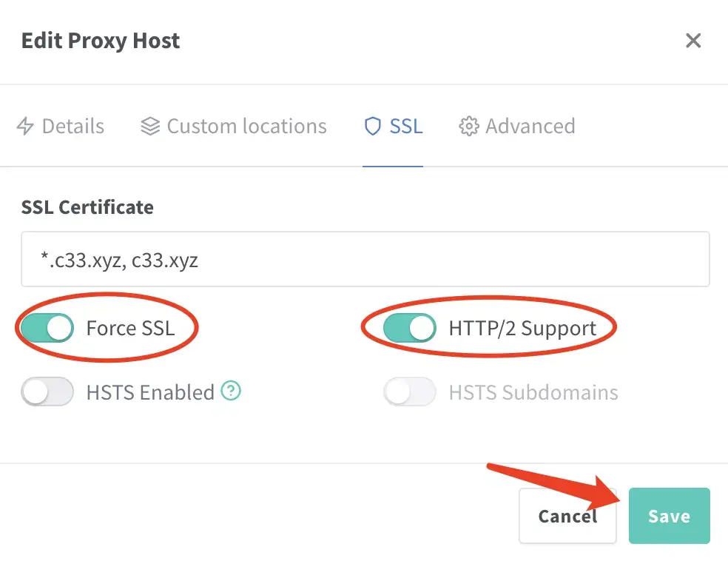
Task: Go to the Advanced tab
Action: (530, 127)
